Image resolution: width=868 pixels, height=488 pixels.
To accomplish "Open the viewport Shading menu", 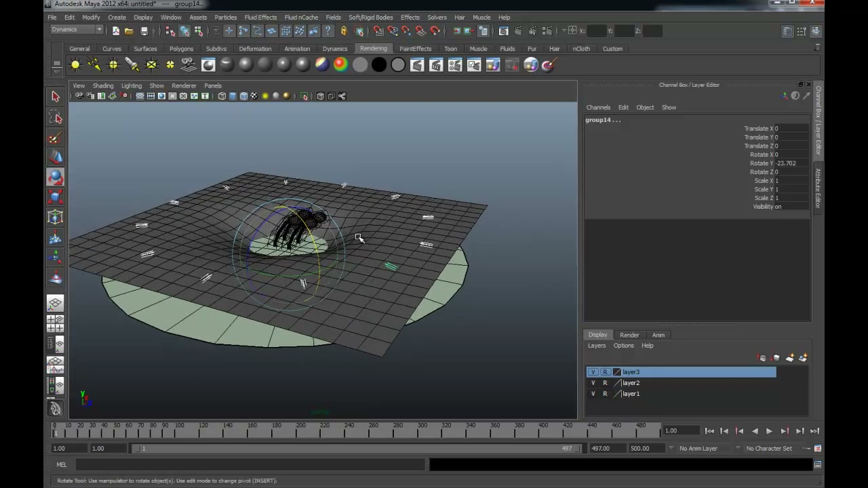I will click(103, 86).
